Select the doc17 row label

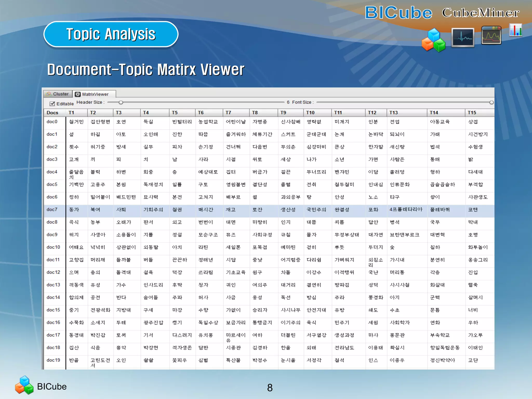[x=53, y=335]
